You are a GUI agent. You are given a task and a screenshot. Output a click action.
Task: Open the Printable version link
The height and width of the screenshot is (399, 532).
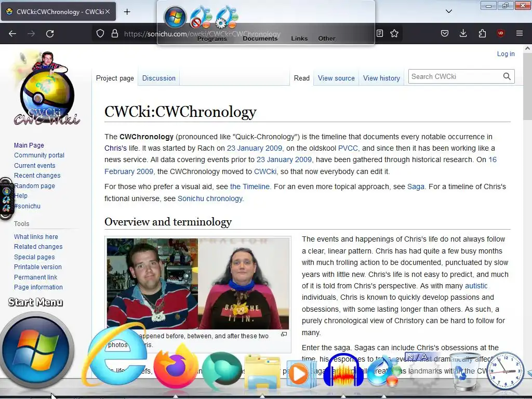(37, 267)
